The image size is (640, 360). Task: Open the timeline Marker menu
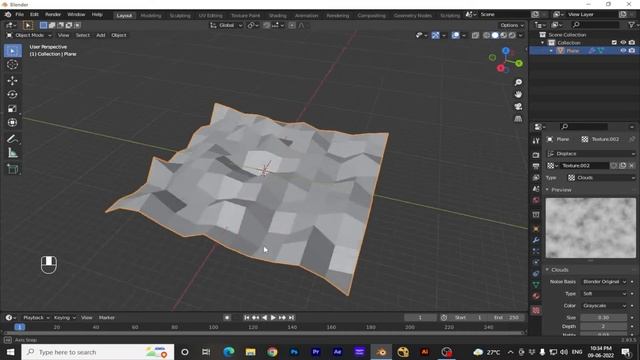[x=107, y=318]
